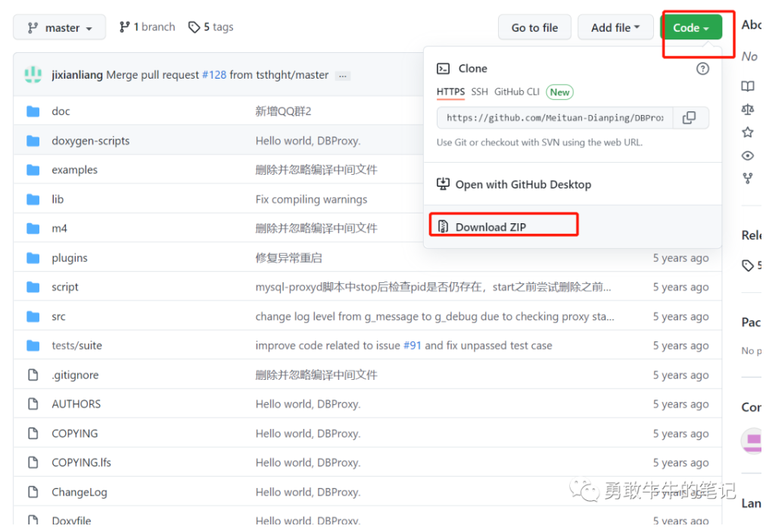Click the forks icon in sidebar
Image resolution: width=766 pixels, height=532 pixels.
(x=747, y=179)
